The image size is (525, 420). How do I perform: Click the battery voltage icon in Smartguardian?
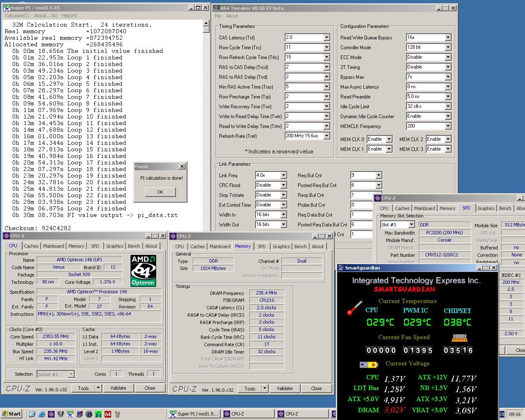click(x=369, y=364)
